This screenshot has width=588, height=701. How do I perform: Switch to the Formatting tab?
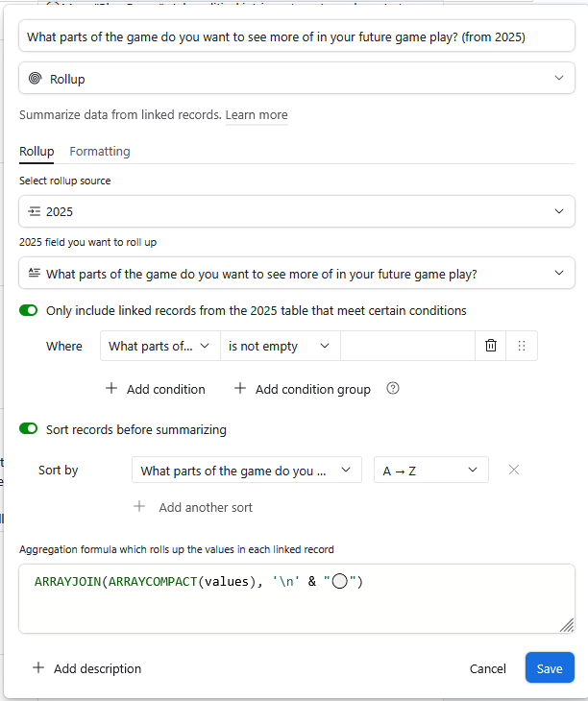100,152
